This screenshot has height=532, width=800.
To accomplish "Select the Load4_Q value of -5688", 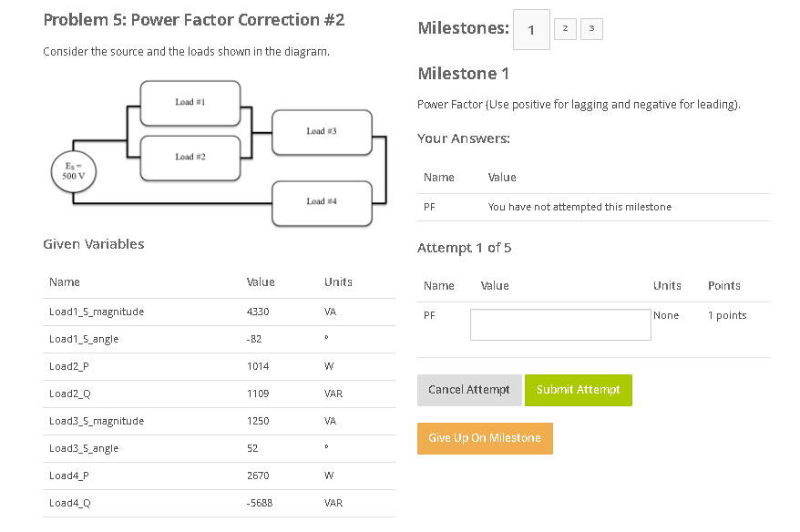I will [261, 503].
